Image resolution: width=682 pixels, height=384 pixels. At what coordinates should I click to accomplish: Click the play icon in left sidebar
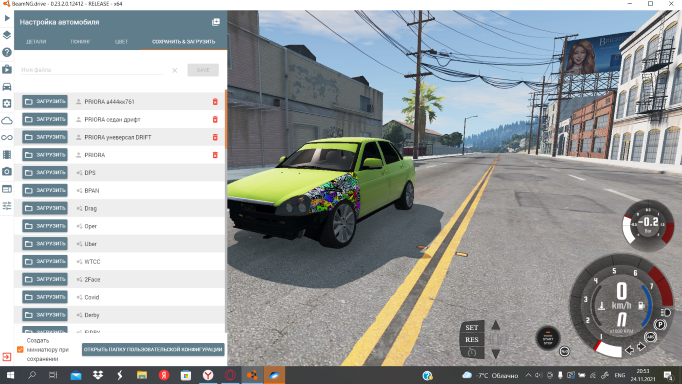click(7, 18)
